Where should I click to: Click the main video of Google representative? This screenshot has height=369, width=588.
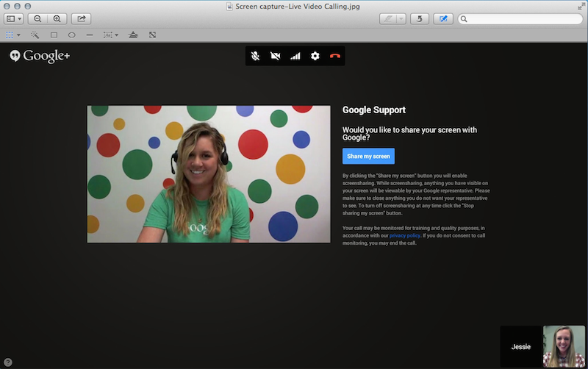pyautogui.click(x=209, y=174)
